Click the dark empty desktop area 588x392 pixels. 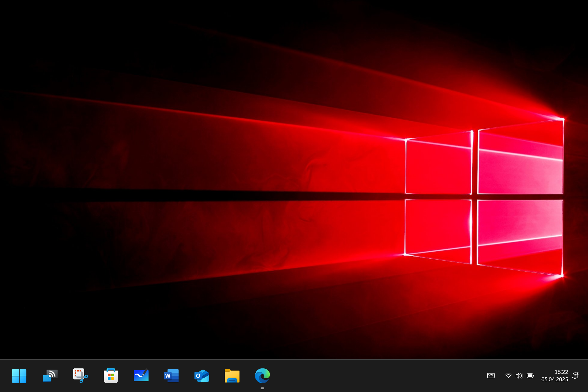(x=92, y=37)
